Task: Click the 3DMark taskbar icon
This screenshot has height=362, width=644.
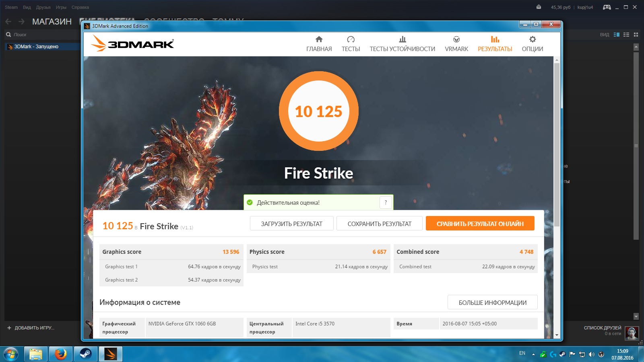Action: pyautogui.click(x=111, y=354)
